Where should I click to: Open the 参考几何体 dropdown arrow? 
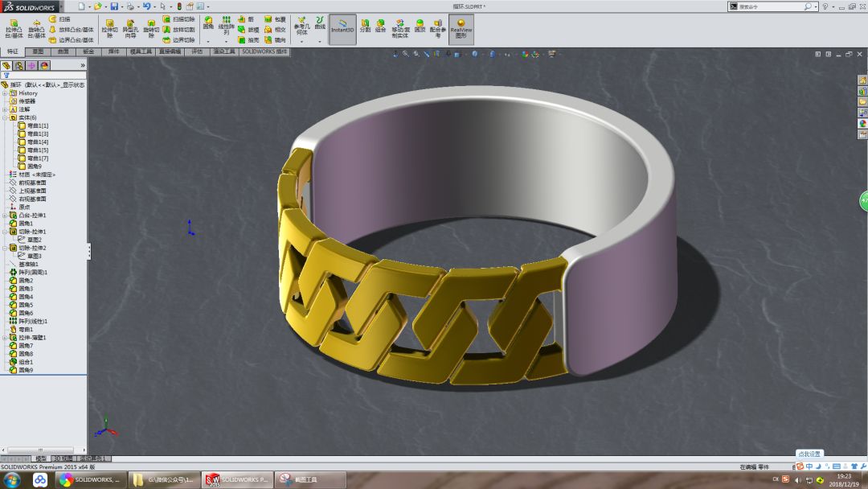coord(303,41)
